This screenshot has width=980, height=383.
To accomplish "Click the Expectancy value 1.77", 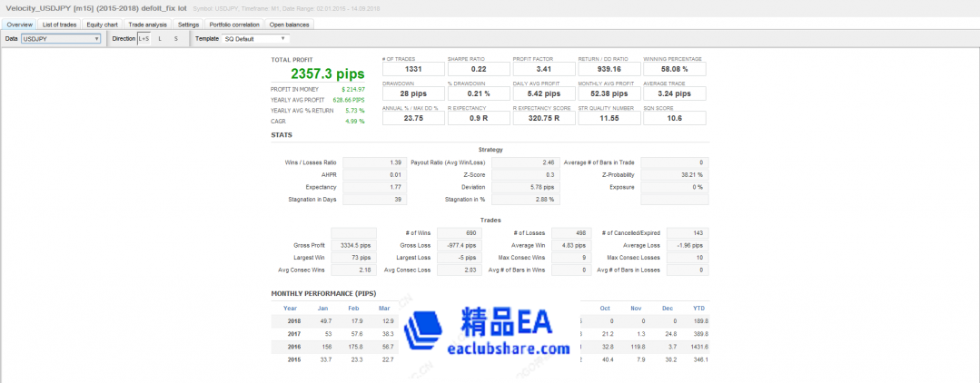I will pos(375,187).
